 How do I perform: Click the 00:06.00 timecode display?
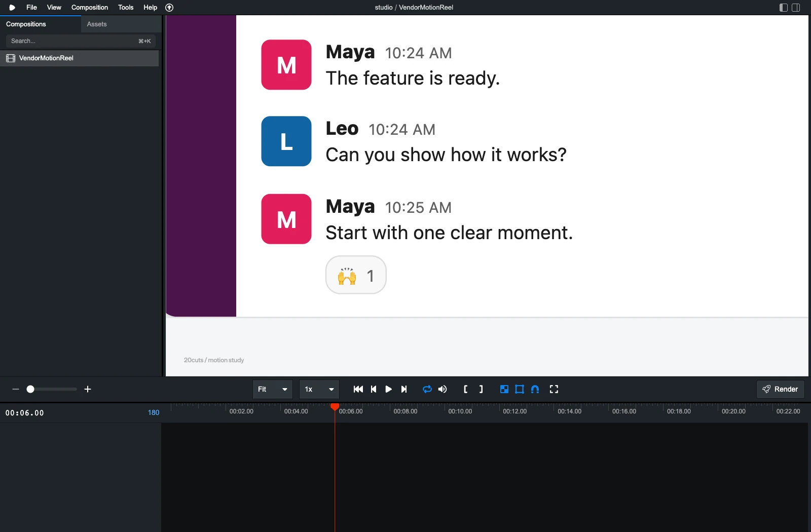[25, 413]
